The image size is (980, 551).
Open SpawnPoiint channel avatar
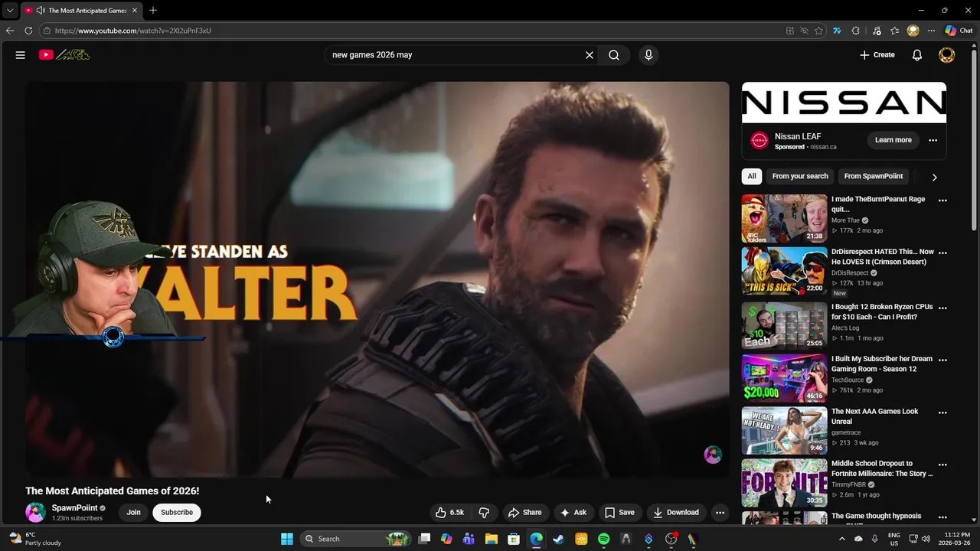35,513
